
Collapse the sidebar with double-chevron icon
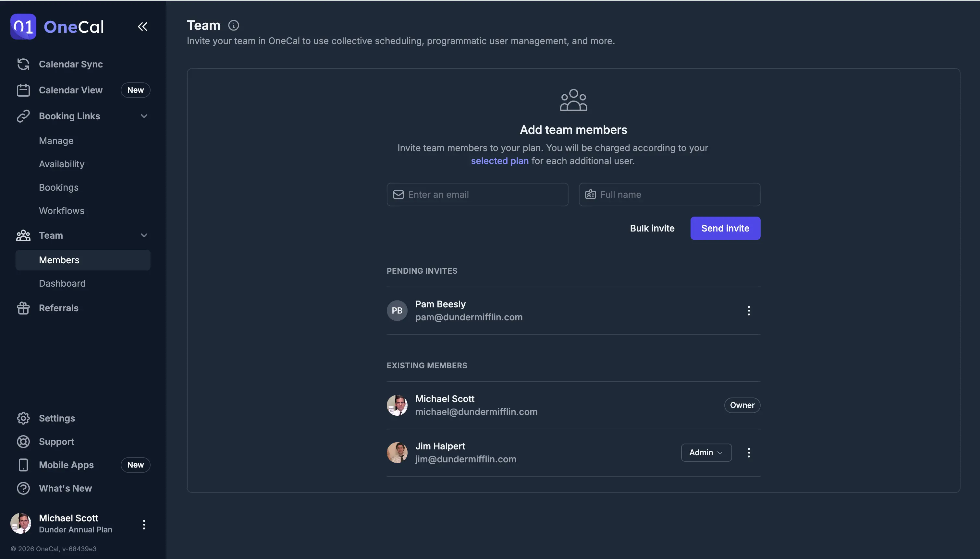[x=142, y=27]
